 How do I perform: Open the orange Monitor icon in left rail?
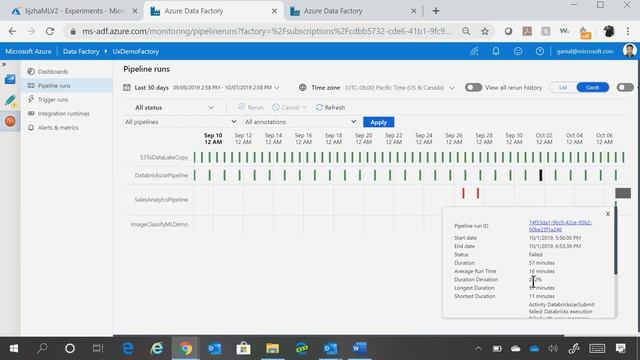click(x=10, y=121)
